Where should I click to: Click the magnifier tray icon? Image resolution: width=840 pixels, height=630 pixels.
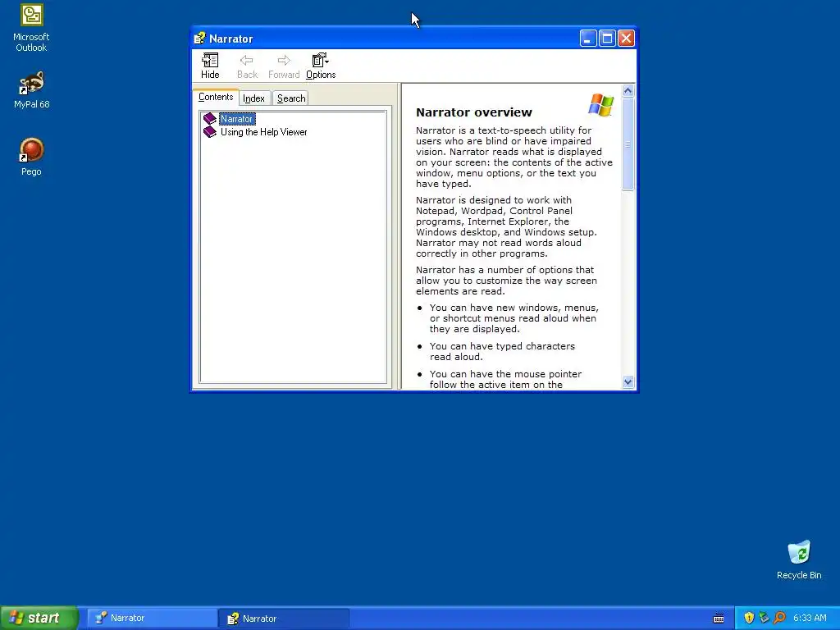click(779, 618)
